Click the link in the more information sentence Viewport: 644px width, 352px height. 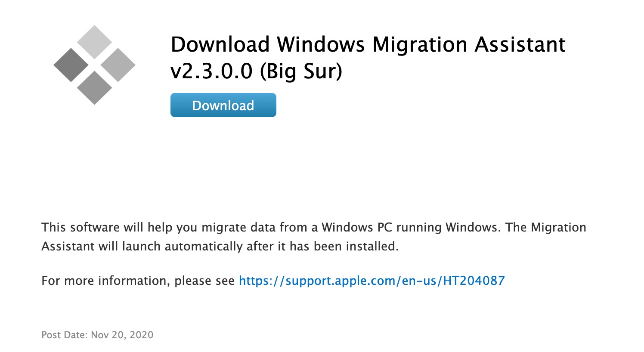click(372, 281)
